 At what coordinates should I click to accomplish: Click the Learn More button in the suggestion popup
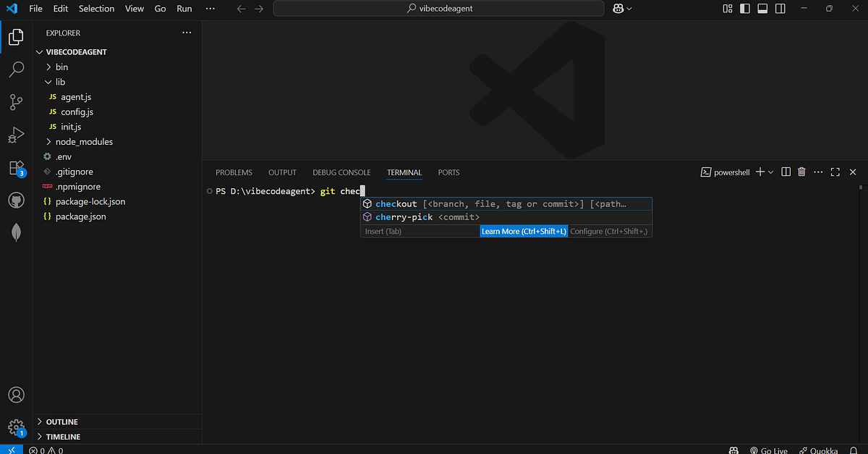524,230
